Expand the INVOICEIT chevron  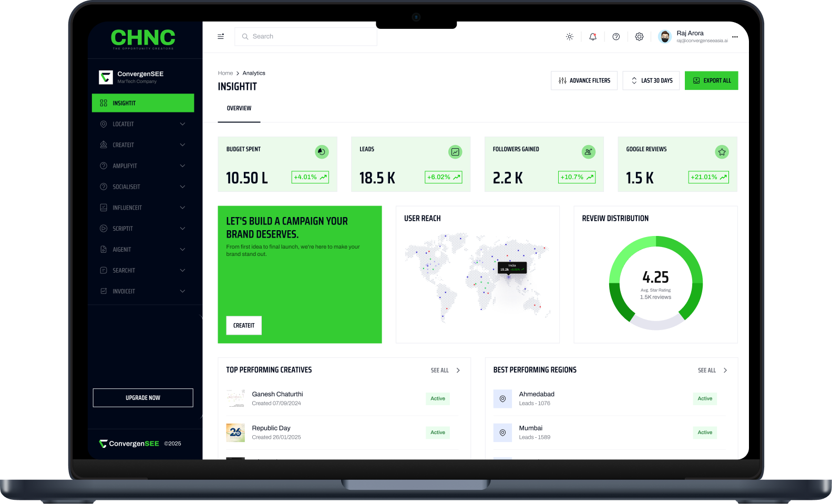[182, 291]
